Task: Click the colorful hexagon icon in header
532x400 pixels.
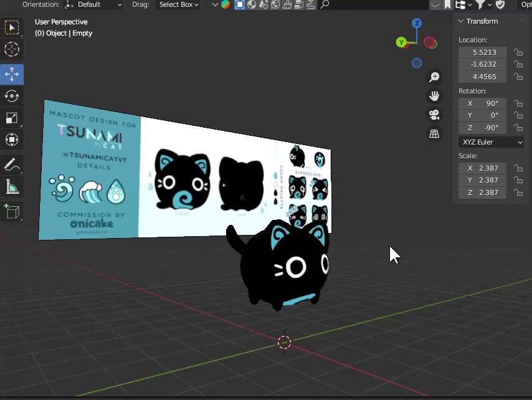Action: click(x=226, y=4)
